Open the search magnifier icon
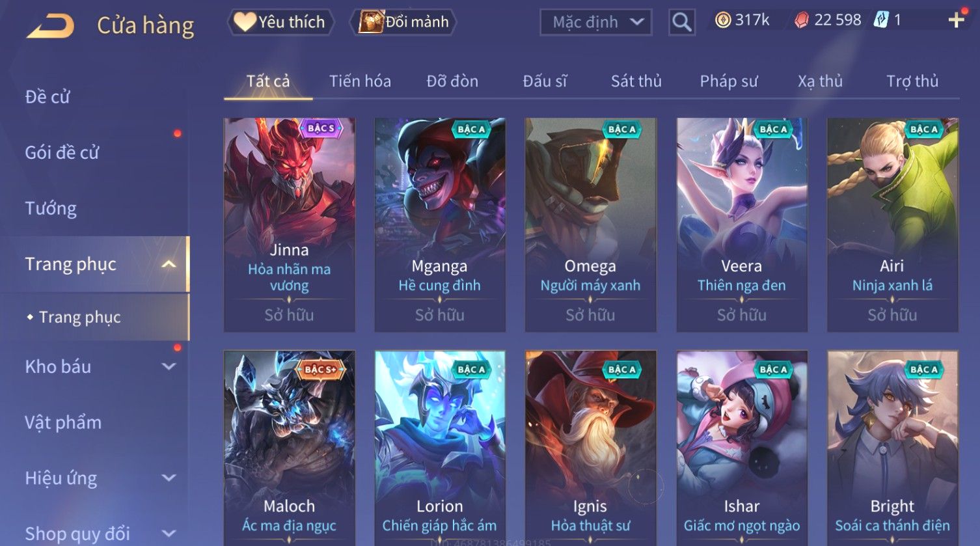980x546 pixels. pos(681,22)
